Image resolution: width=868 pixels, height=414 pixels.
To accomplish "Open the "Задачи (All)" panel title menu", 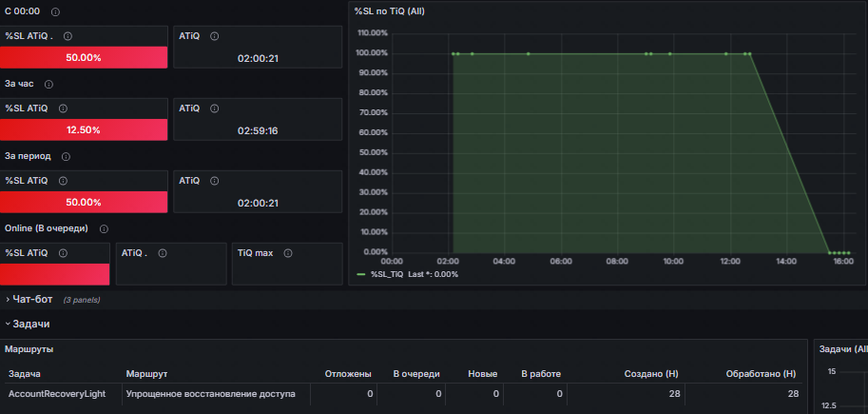I will click(841, 349).
